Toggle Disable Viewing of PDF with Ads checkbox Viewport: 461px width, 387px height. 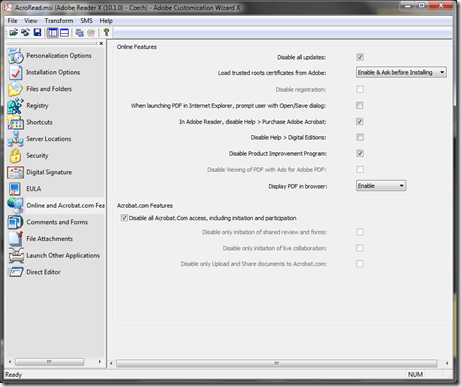pos(360,169)
